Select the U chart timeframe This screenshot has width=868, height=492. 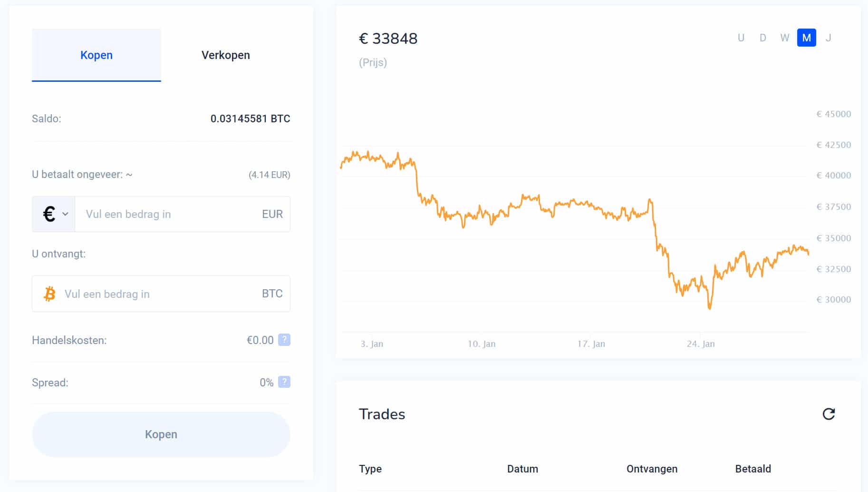pos(741,38)
